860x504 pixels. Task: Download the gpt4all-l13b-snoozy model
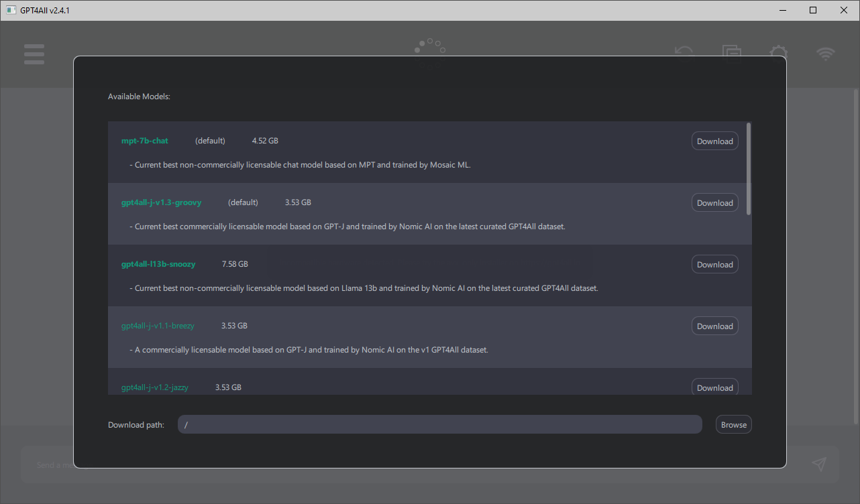pos(714,264)
